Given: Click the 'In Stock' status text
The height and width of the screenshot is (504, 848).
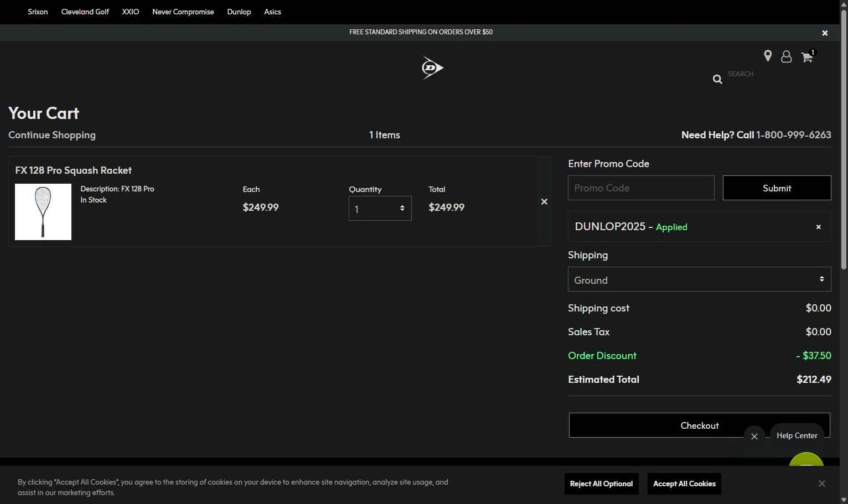Looking at the screenshot, I should click(94, 200).
